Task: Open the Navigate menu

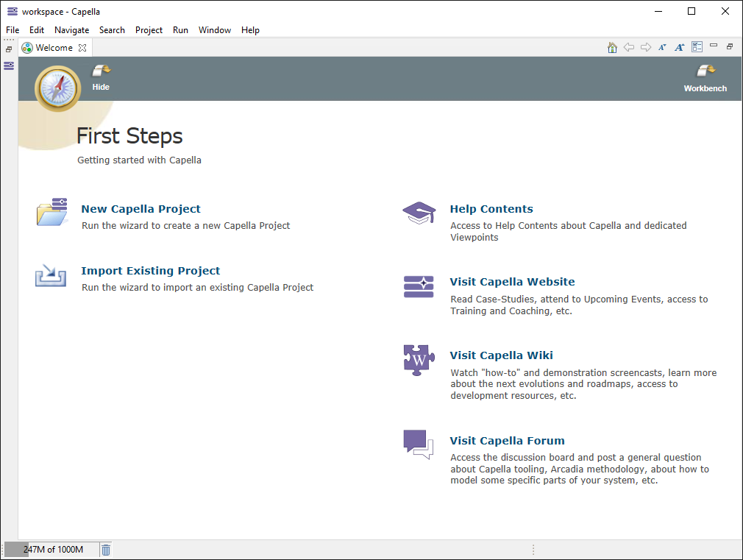Action: [x=71, y=30]
